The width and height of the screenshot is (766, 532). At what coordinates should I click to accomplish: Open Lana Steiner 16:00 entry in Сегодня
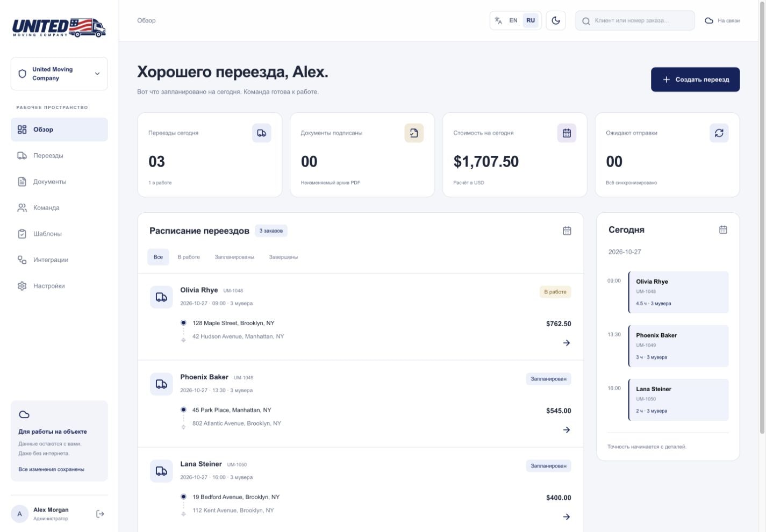(678, 400)
